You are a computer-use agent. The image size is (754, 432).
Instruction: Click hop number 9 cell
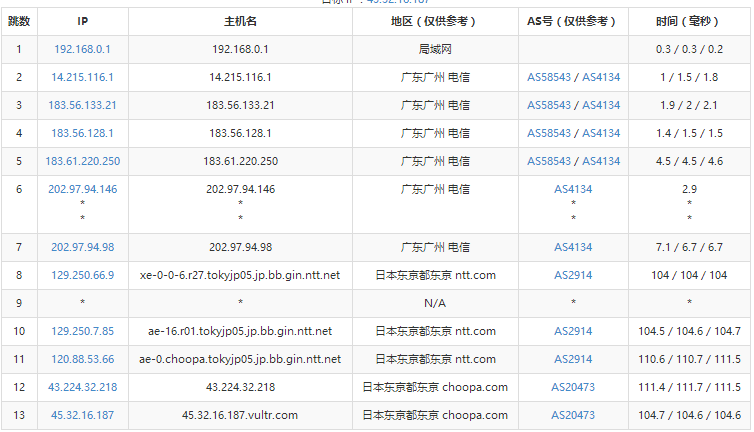(x=19, y=303)
